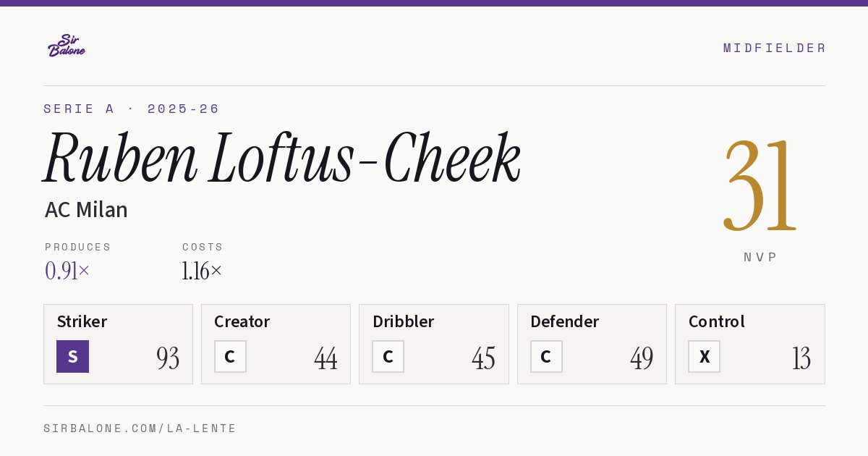Click the Defender C grade badge
This screenshot has width=868, height=456.
pos(546,356)
